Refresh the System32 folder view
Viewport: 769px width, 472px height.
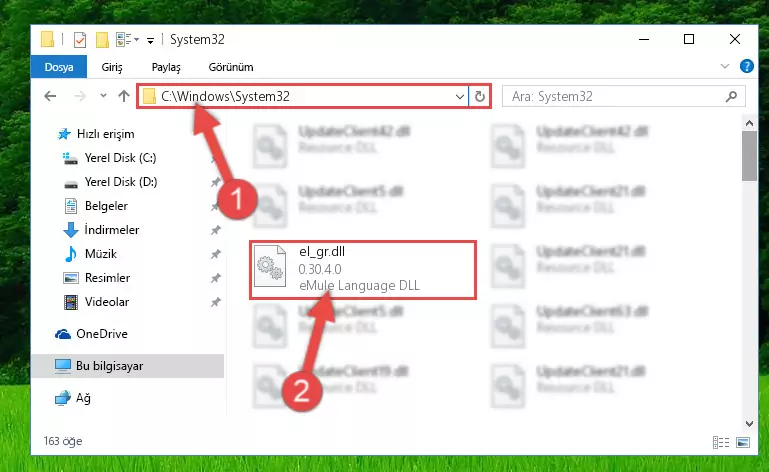pos(480,96)
